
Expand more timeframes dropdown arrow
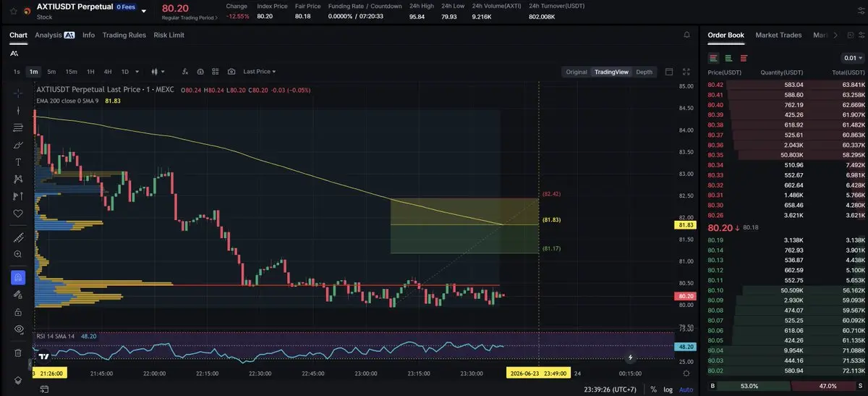137,72
